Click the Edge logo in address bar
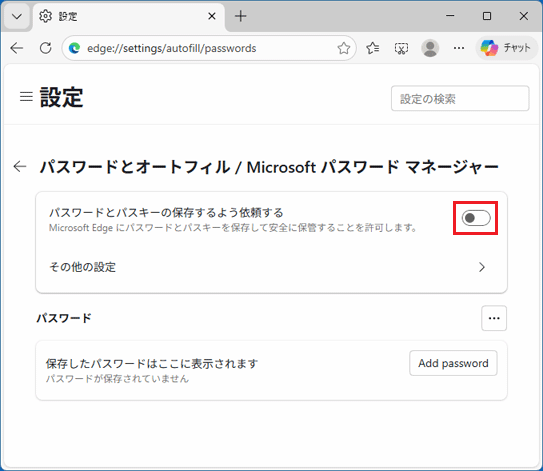The height and width of the screenshot is (471, 543). tap(74, 48)
